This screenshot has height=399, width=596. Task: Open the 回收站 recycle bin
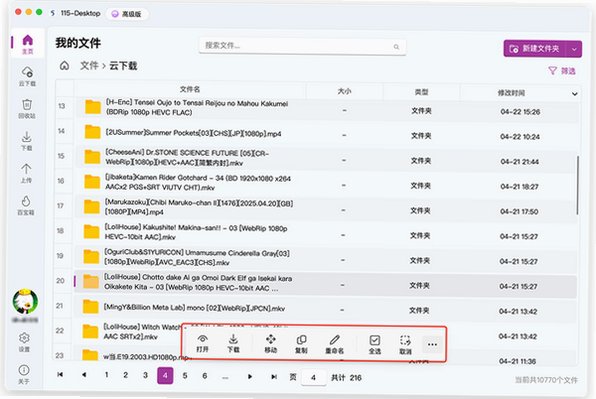tap(27, 109)
